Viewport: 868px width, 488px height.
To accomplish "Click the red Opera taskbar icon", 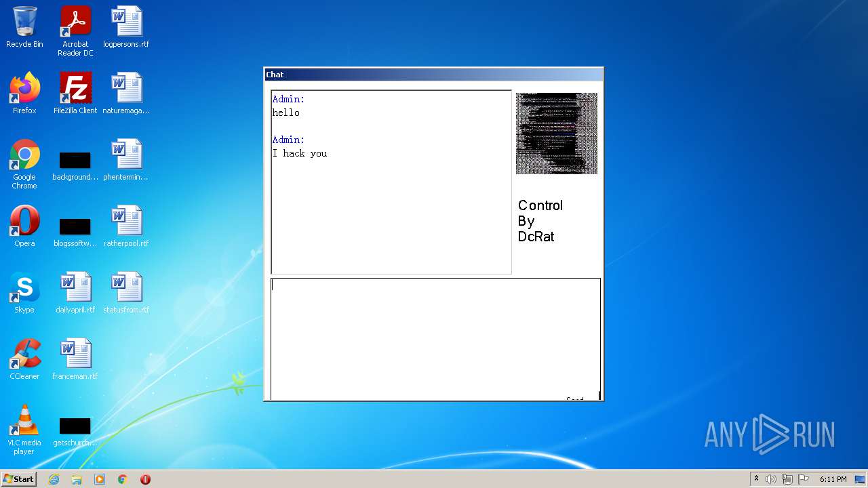I will coord(145,479).
